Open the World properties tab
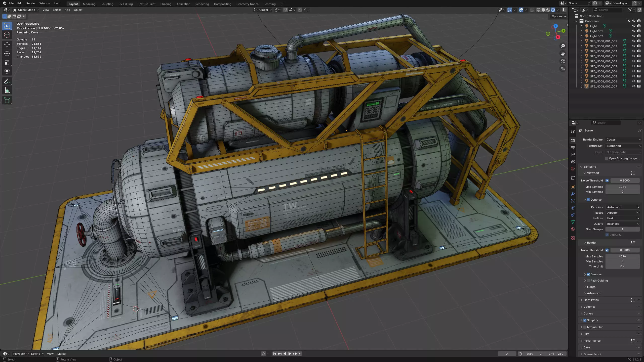This screenshot has height=362, width=644. (x=573, y=169)
